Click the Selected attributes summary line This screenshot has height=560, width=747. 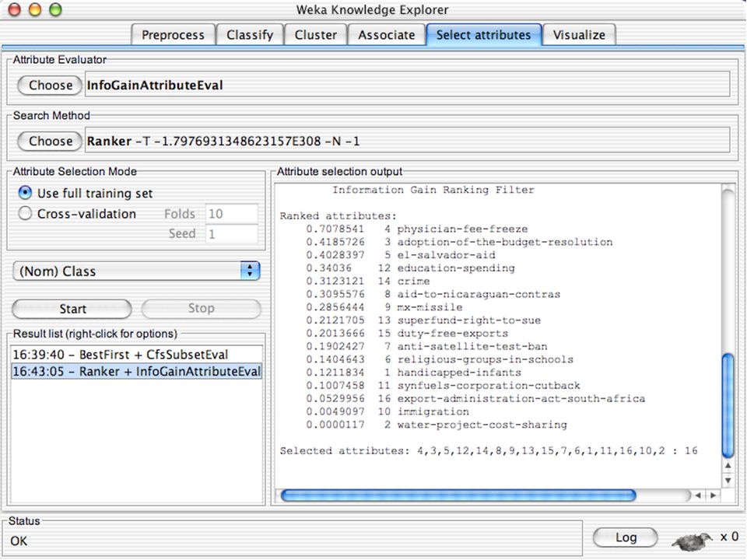pyautogui.click(x=489, y=451)
